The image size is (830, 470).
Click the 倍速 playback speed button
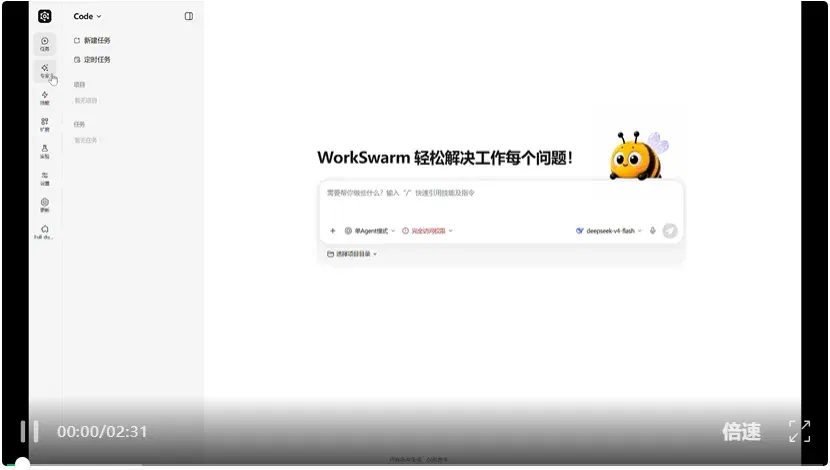742,431
